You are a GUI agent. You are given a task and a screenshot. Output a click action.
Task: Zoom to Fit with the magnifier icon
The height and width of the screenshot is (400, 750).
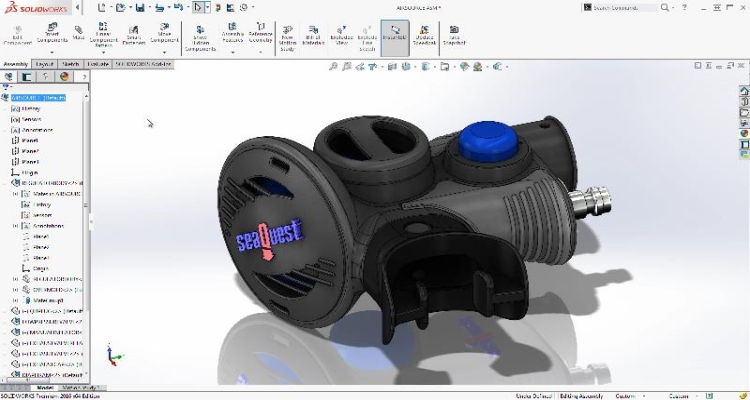pos(333,67)
